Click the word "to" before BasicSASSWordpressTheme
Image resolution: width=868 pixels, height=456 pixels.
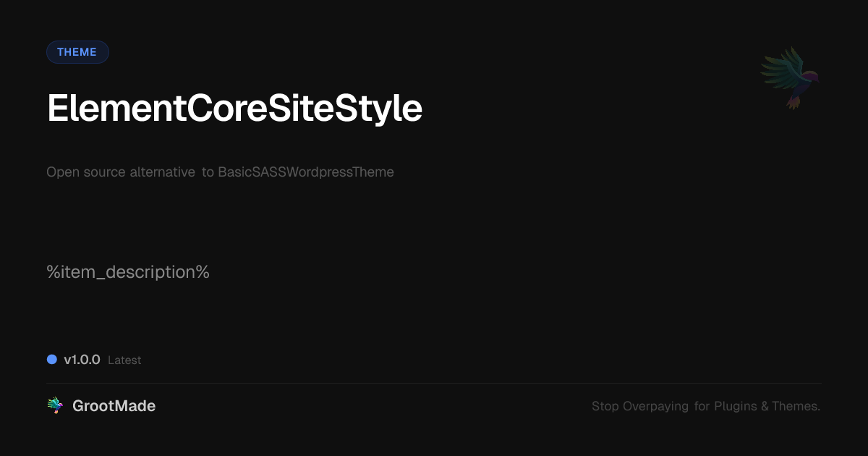pos(208,172)
